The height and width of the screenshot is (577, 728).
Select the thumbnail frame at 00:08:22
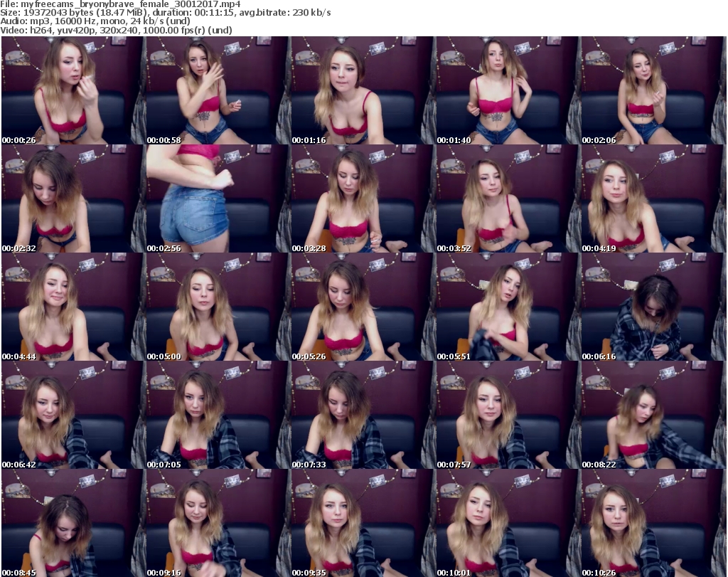pos(653,415)
